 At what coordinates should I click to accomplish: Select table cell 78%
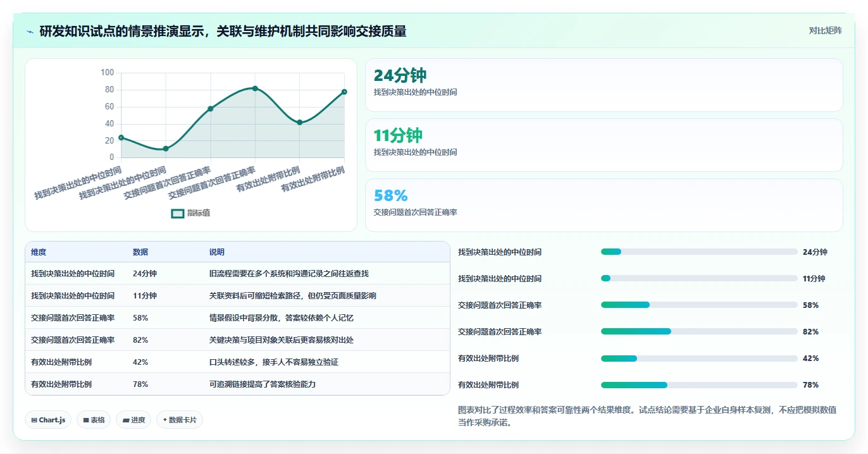[140, 384]
